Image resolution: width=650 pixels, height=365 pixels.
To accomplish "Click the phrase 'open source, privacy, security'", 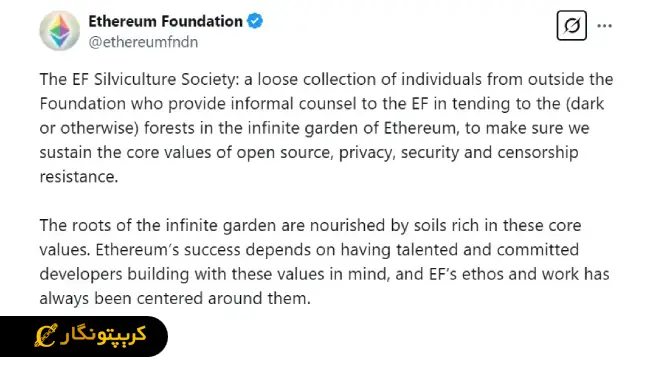I will (348, 153).
